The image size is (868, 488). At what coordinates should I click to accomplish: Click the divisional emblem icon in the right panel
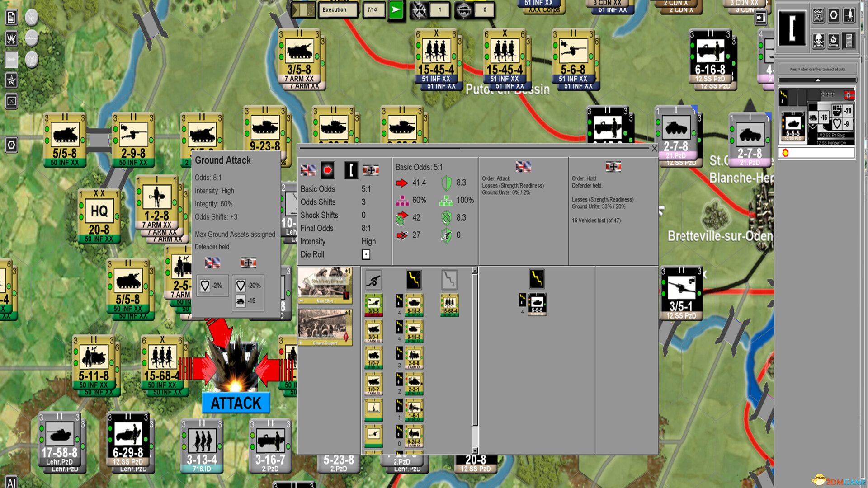[x=820, y=16]
